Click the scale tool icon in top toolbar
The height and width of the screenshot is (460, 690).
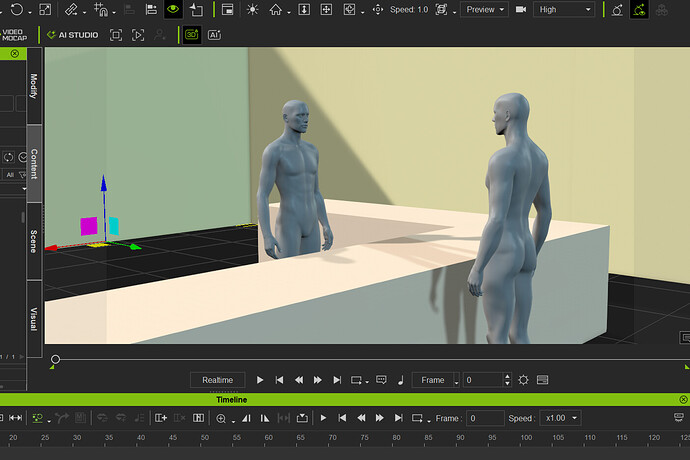(x=45, y=9)
